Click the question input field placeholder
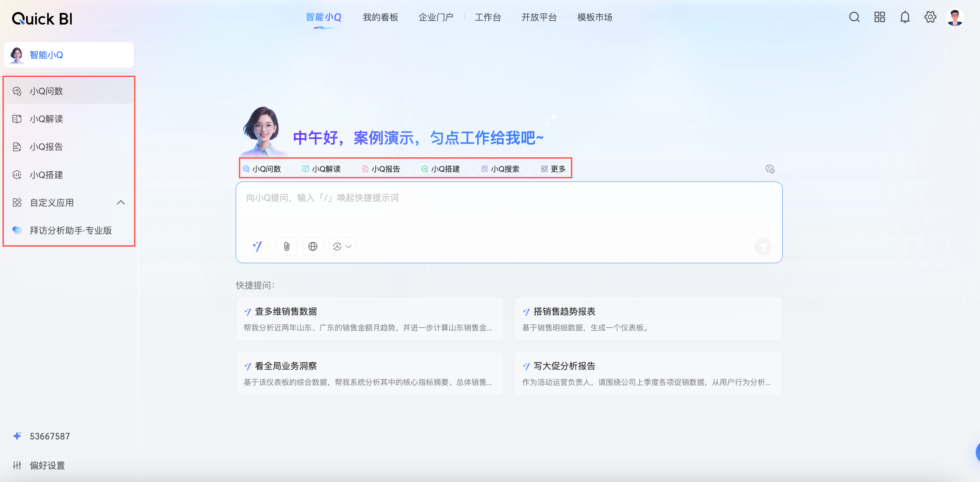980x482 pixels. [322, 198]
